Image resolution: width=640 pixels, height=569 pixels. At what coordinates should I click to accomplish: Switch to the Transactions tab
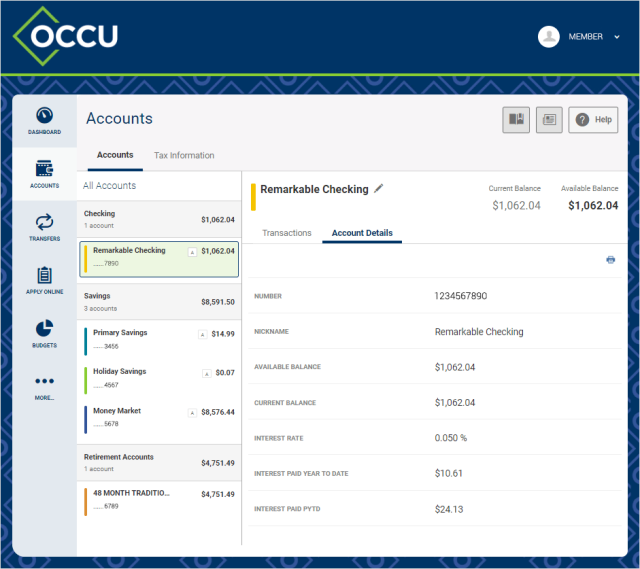(x=287, y=233)
